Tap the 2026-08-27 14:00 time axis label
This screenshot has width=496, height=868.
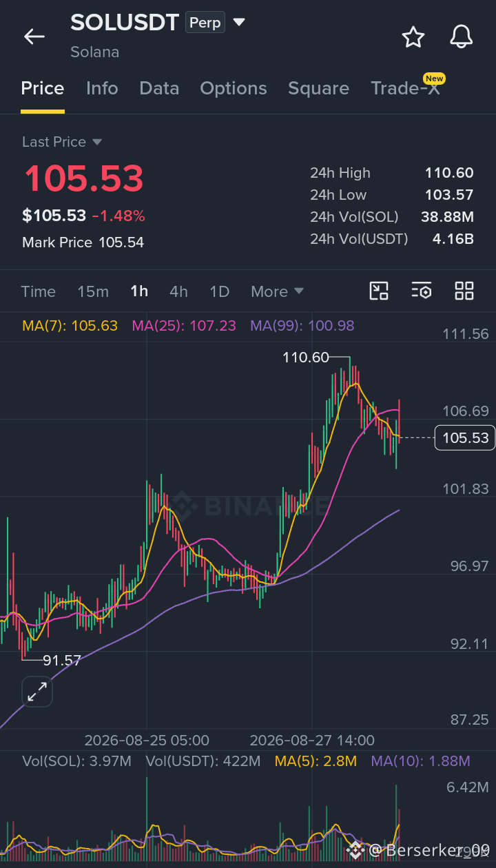(312, 741)
